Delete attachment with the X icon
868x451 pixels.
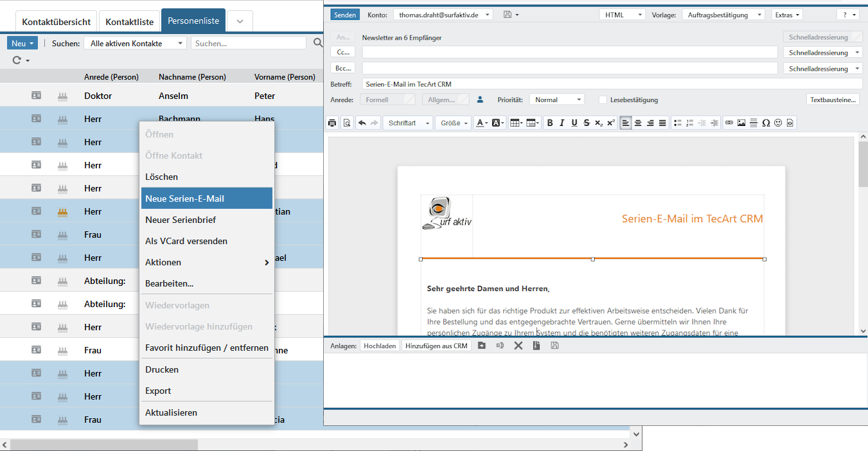click(518, 346)
